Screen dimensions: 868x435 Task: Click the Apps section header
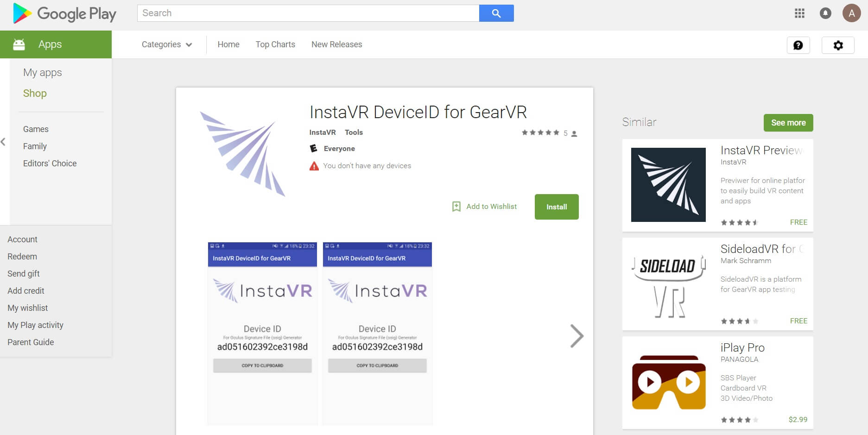pyautogui.click(x=56, y=44)
